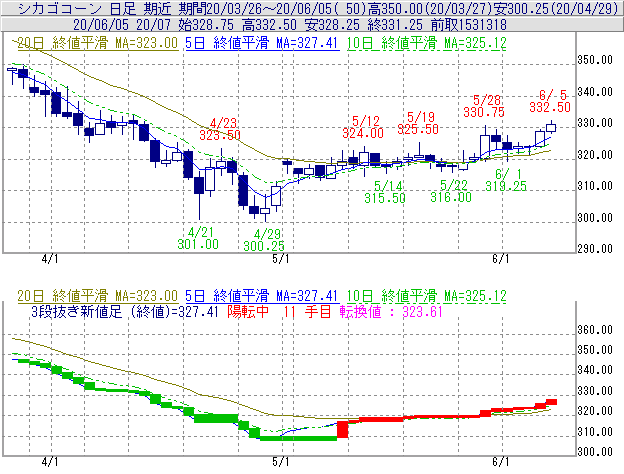The image size is (624, 474).
Task: Click the 5/1 date label under the upper chart
Action: pos(281,259)
